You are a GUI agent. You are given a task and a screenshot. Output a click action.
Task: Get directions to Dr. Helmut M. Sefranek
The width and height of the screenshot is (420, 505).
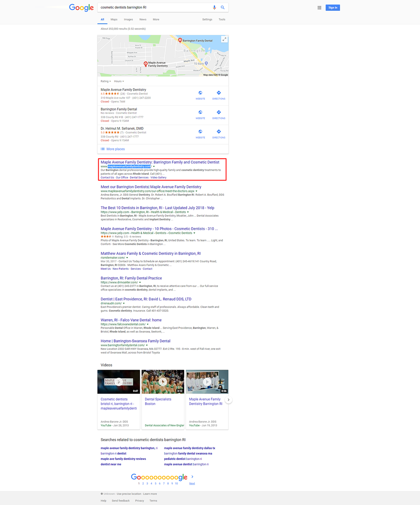tap(219, 134)
